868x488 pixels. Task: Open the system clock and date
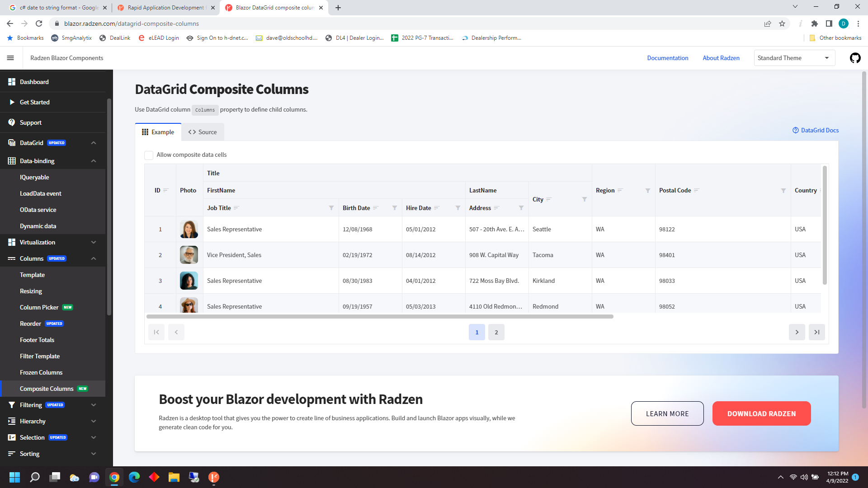[x=837, y=477]
